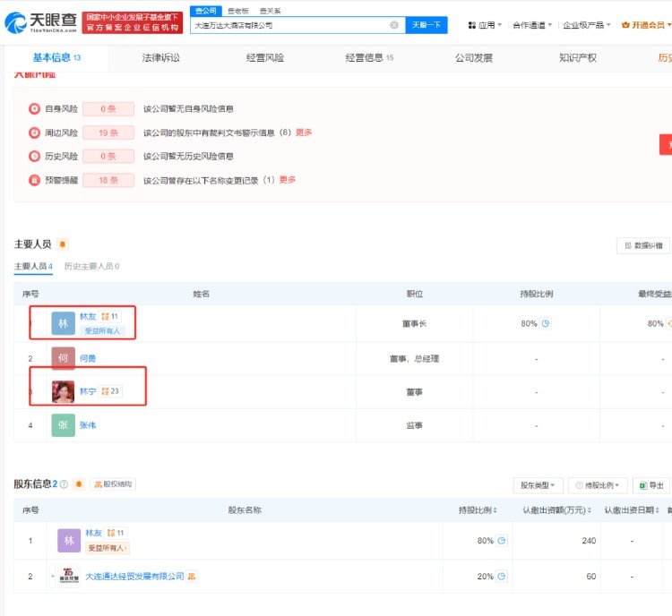Click the 周边风险 risk icon
This screenshot has height=616, width=672.
[34, 133]
